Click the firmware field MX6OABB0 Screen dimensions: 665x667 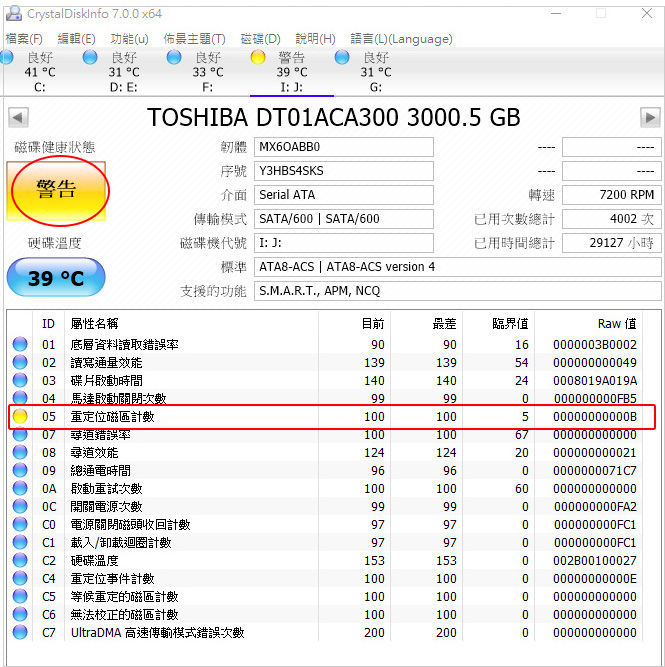point(344,147)
